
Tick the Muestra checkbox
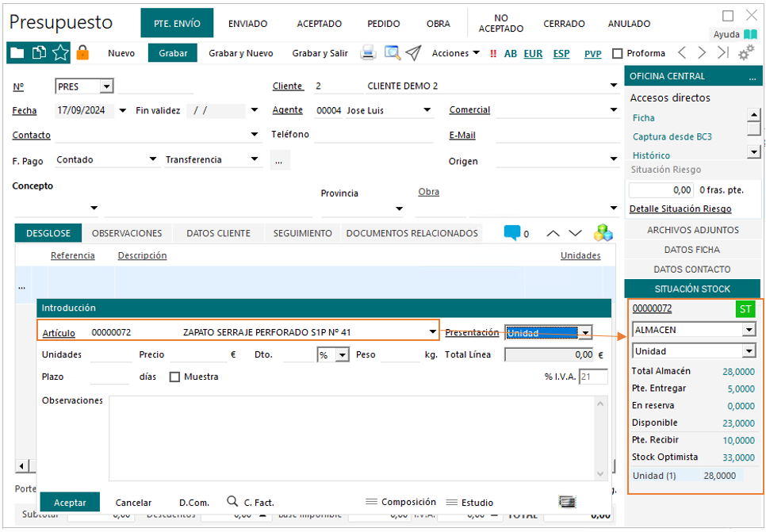pos(174,377)
